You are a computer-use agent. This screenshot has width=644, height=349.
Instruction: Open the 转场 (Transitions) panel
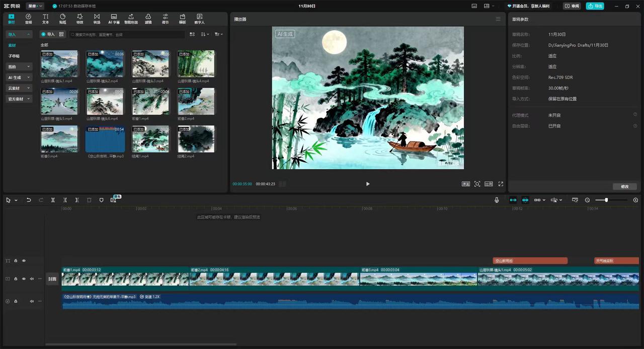coord(97,19)
